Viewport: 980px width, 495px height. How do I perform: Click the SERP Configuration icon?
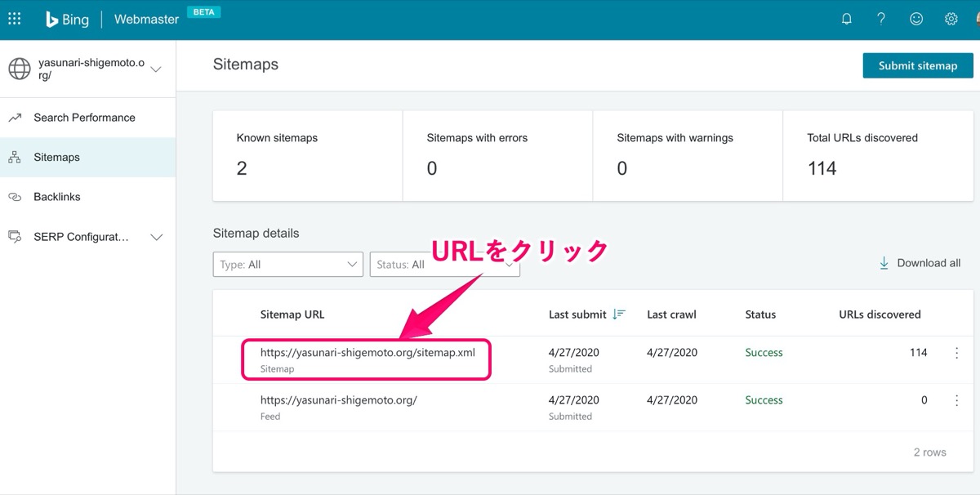tap(15, 237)
